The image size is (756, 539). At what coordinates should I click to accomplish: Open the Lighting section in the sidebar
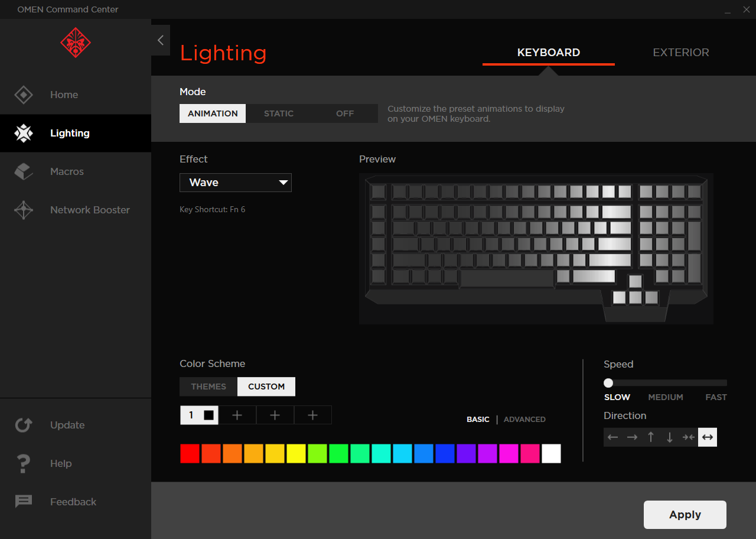tap(76, 133)
